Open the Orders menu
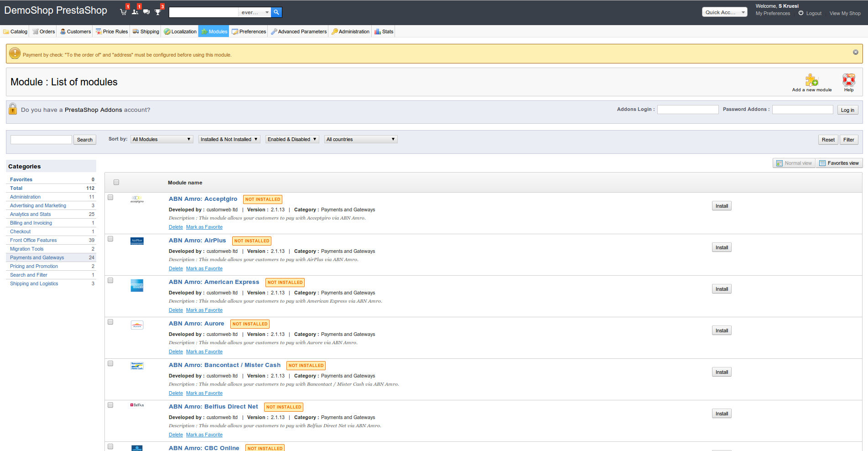The image size is (868, 451). point(44,31)
